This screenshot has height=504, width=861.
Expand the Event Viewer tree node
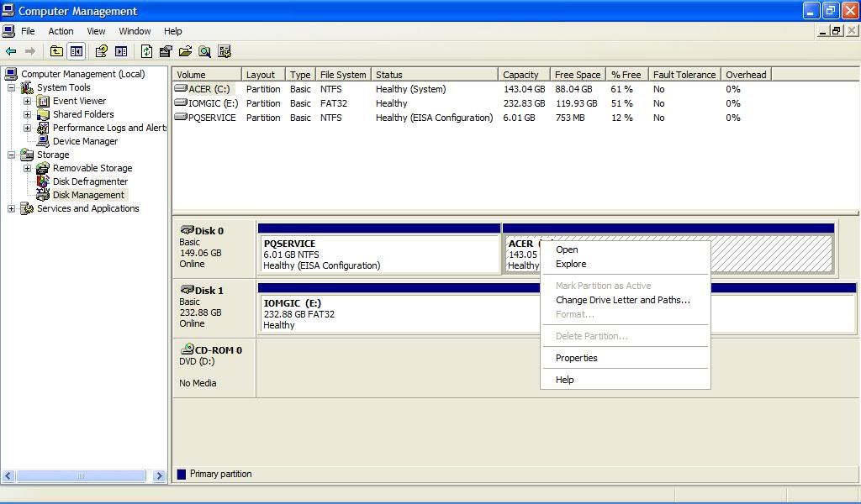coord(28,101)
